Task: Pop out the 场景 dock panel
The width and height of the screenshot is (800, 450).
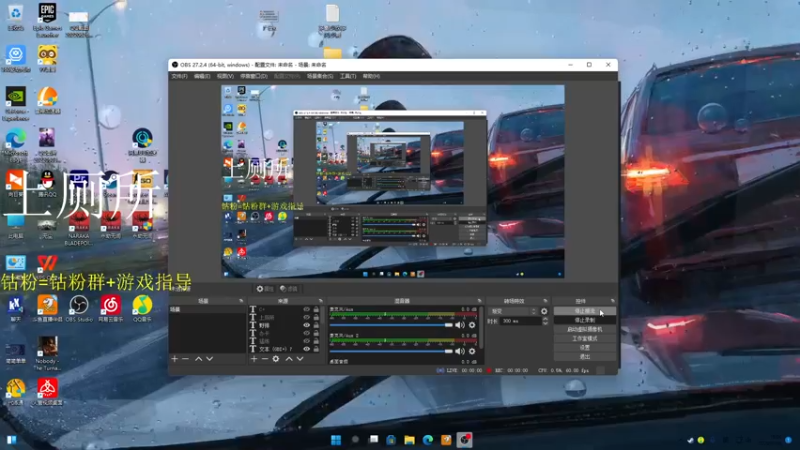Action: point(241,301)
